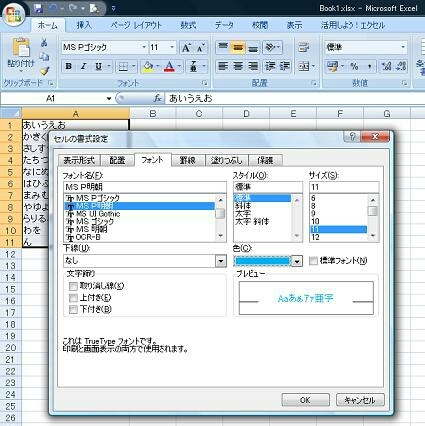Viewport: 425px width, 426px height.
Task: Open the ページ レイアウト ribbon tab
Action: [136, 25]
